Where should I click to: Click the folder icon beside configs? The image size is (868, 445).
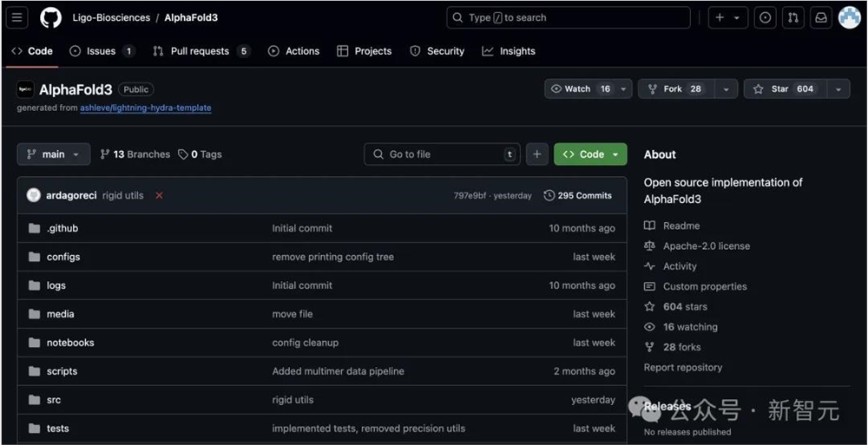(x=35, y=257)
